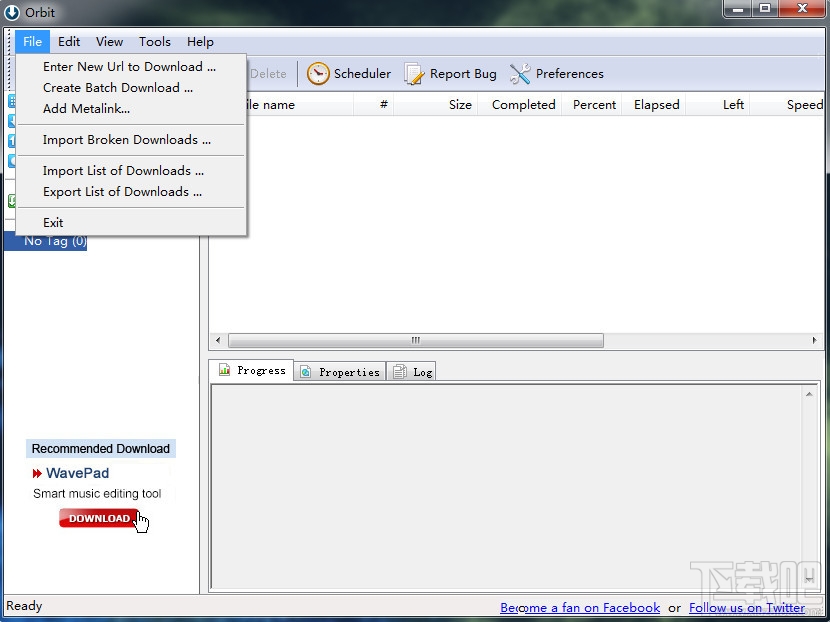Click "Become a fan on Facebook" link

(x=580, y=607)
